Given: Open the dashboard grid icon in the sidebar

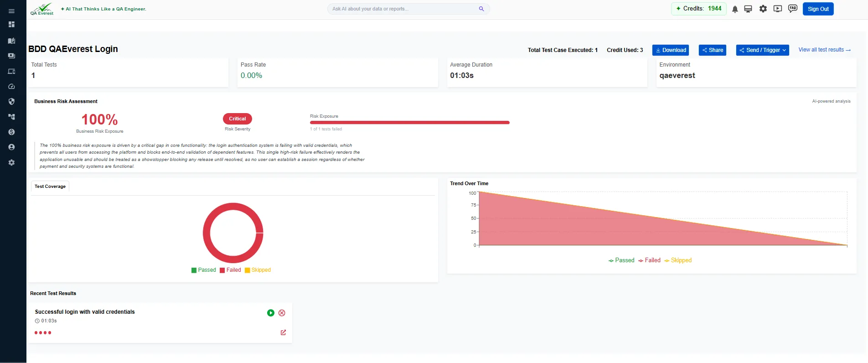Looking at the screenshot, I should point(11,25).
